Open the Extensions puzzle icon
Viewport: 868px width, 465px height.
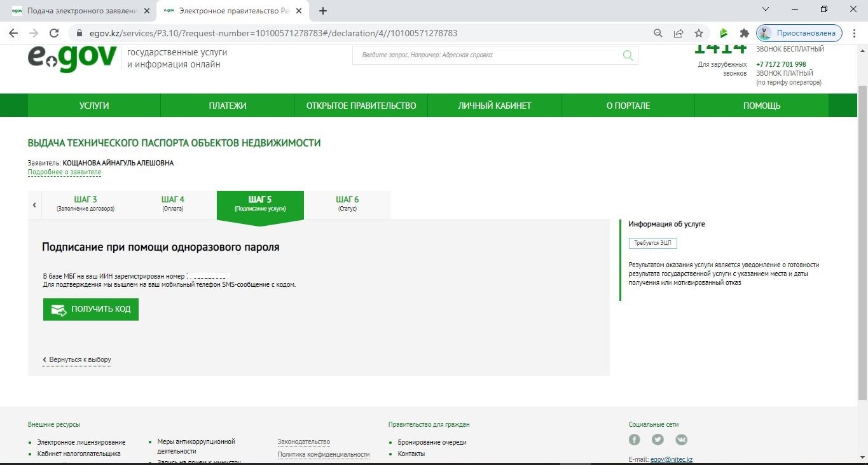tap(744, 33)
